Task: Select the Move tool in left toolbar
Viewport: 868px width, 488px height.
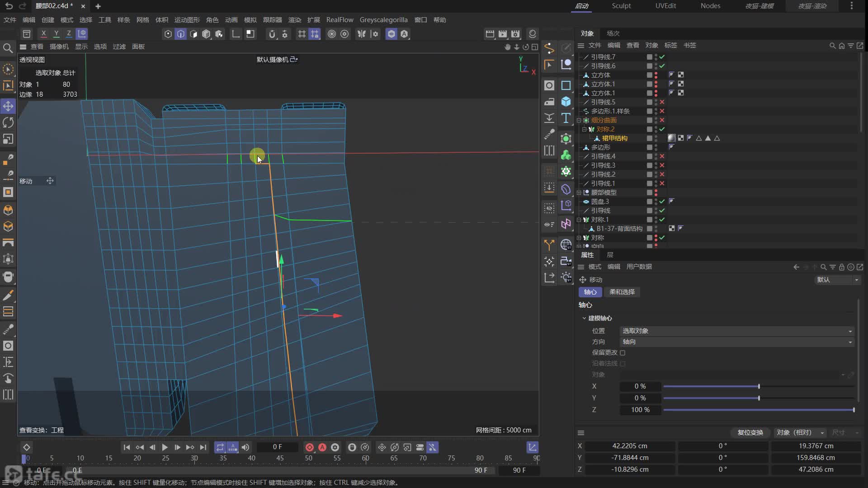Action: [x=8, y=106]
